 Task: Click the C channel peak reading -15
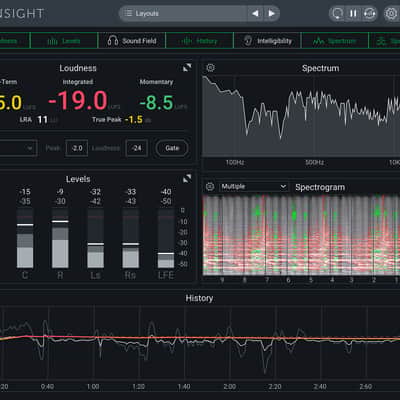point(25,192)
